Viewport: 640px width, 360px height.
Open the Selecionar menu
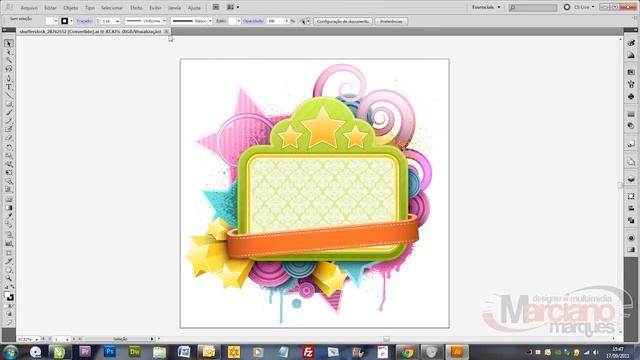(112, 8)
